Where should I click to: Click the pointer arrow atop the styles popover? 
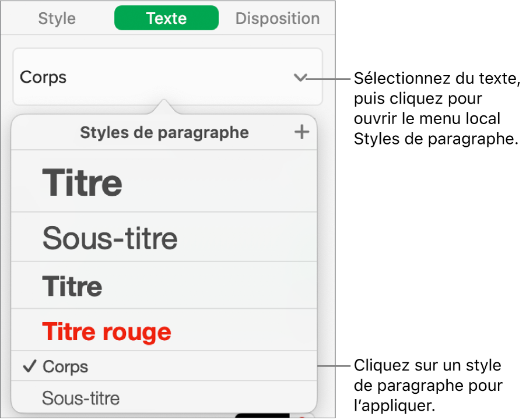165,107
